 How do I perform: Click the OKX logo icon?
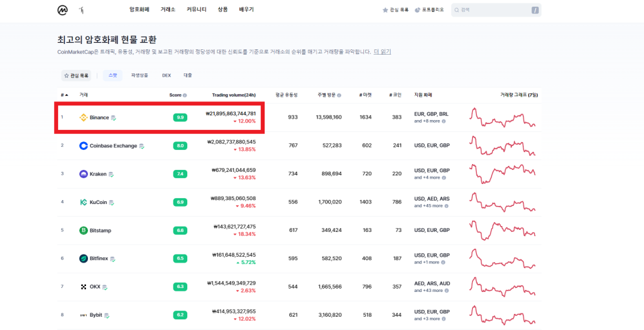(83, 287)
